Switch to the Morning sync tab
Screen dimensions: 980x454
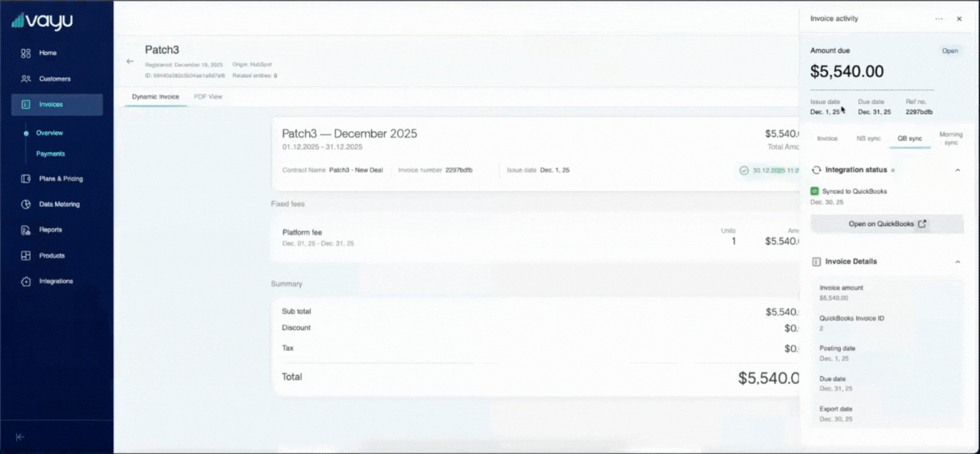coord(951,138)
